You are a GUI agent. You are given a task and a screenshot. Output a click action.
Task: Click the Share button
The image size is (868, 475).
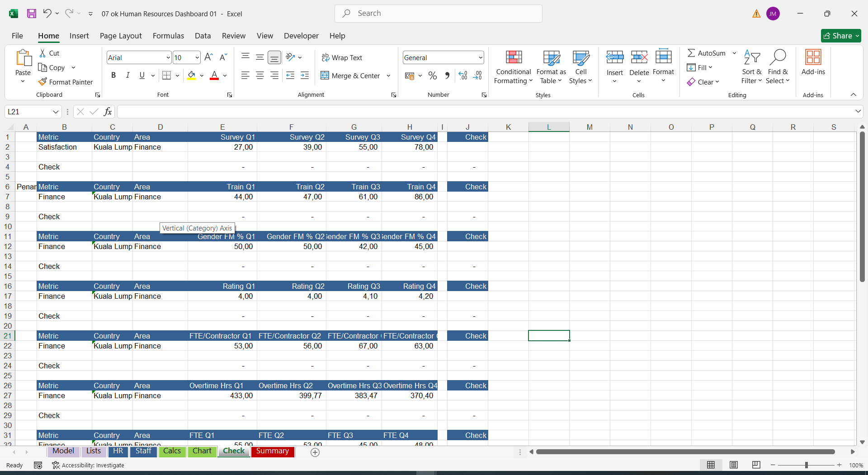(841, 36)
